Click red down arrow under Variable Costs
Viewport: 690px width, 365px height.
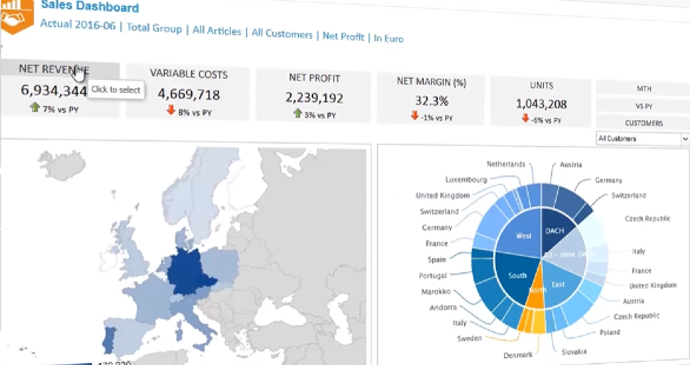coord(171,110)
